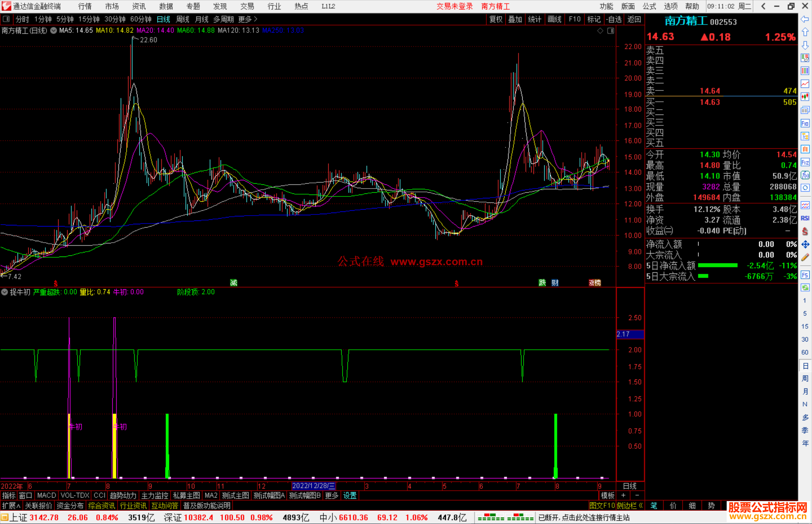The height and width of the screenshot is (524, 812).
Task: Toggle side panel icon at chart's top right
Action: [x=611, y=31]
